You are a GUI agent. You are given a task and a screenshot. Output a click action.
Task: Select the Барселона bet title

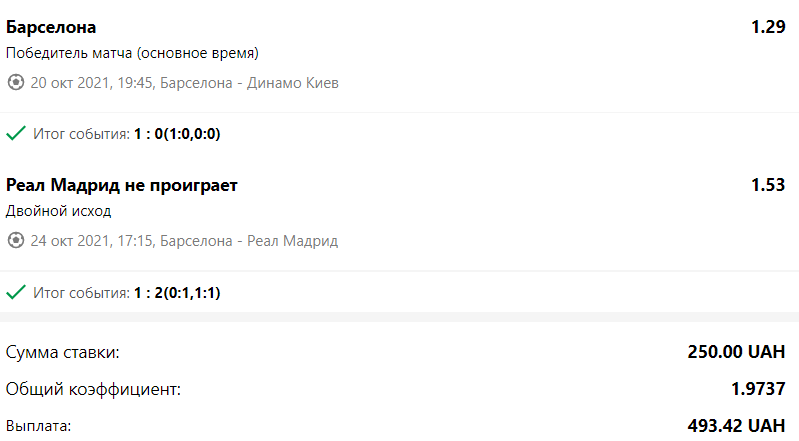click(x=51, y=27)
